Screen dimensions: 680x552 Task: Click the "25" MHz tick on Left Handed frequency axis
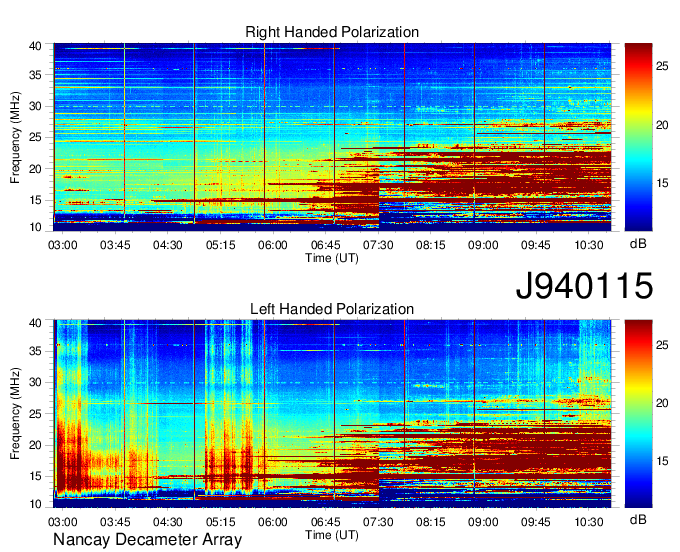(35, 414)
